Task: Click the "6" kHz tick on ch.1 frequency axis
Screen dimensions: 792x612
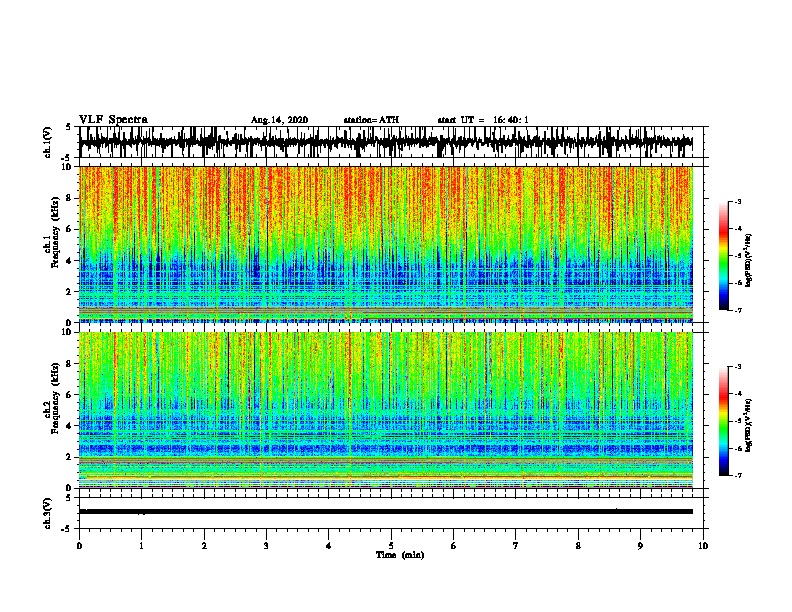Action: (69, 229)
